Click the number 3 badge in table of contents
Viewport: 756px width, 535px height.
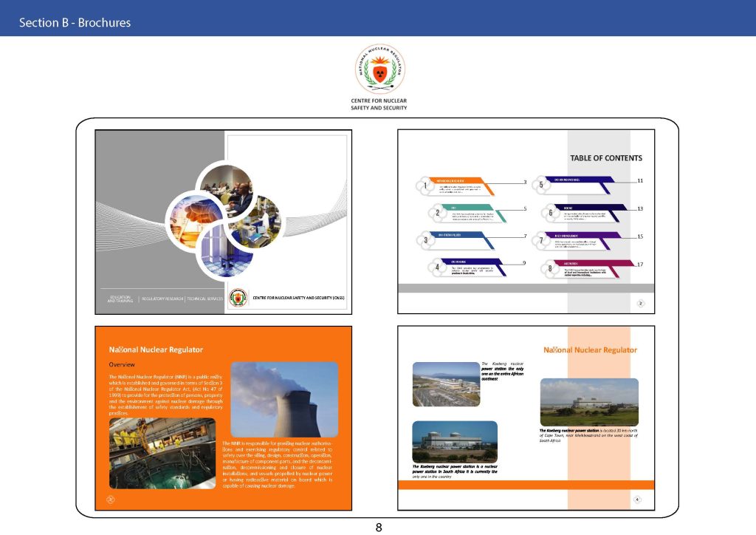(426, 240)
